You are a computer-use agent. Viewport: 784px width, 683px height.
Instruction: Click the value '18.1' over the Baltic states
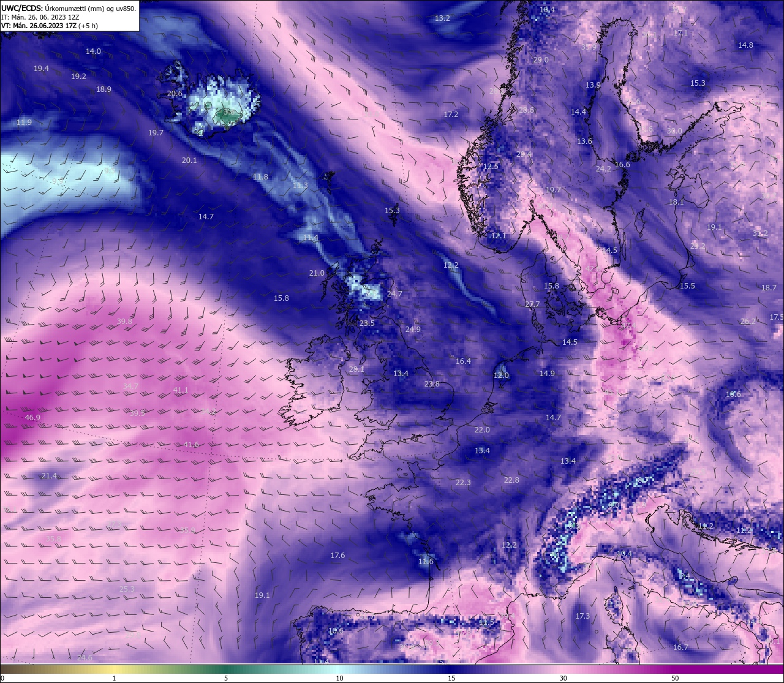[676, 202]
